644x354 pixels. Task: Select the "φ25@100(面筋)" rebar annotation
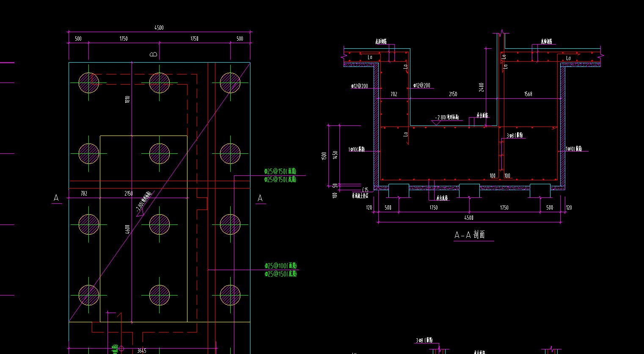click(x=281, y=266)
